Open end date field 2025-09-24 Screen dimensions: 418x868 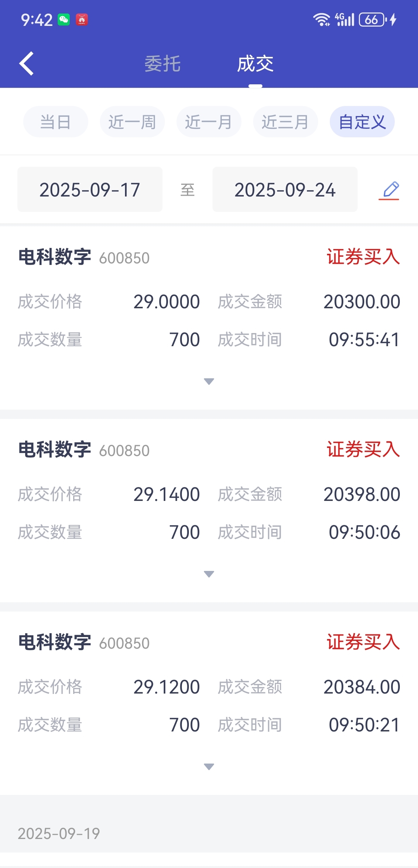[285, 190]
